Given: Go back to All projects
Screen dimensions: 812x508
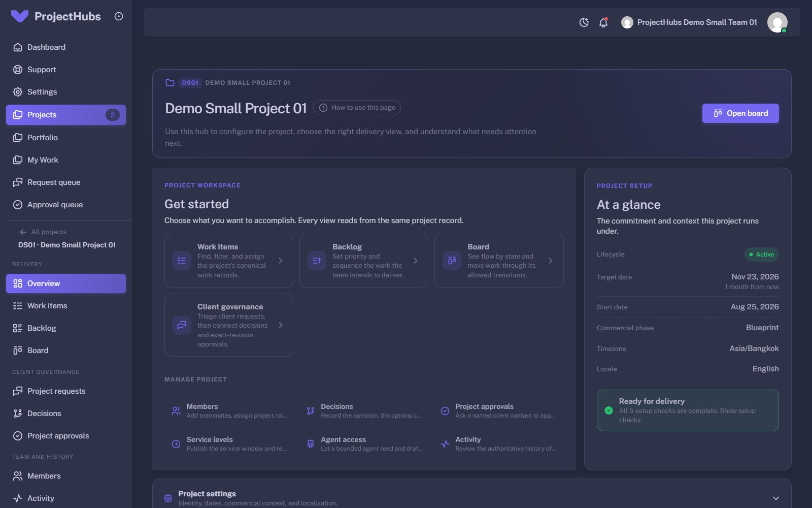Looking at the screenshot, I should [x=43, y=232].
